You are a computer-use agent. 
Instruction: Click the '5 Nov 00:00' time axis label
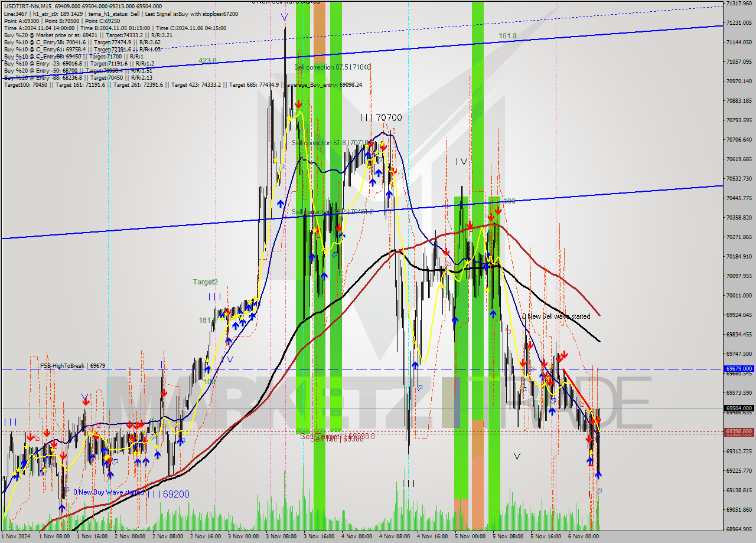pos(470,537)
